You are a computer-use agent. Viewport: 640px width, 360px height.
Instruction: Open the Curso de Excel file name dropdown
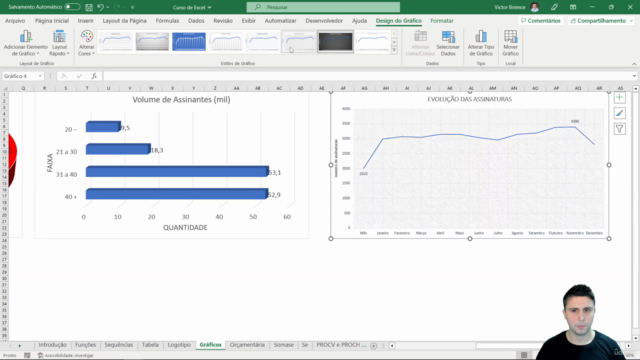tap(192, 7)
